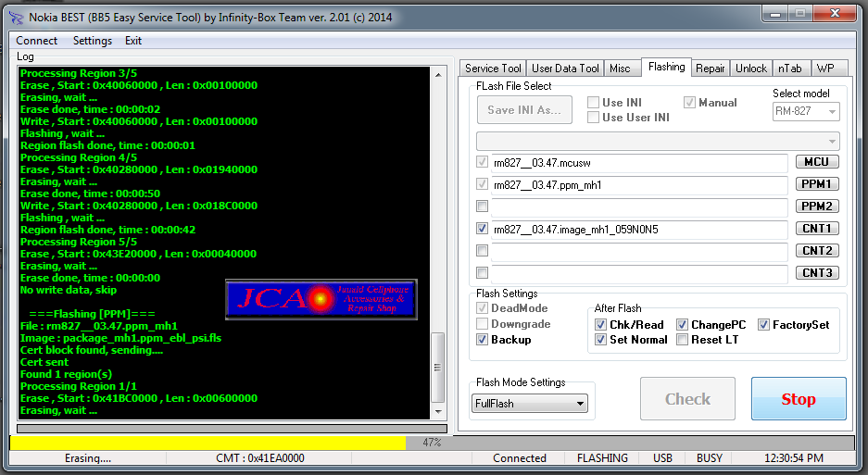Open the User Data Tool tab

tap(565, 69)
